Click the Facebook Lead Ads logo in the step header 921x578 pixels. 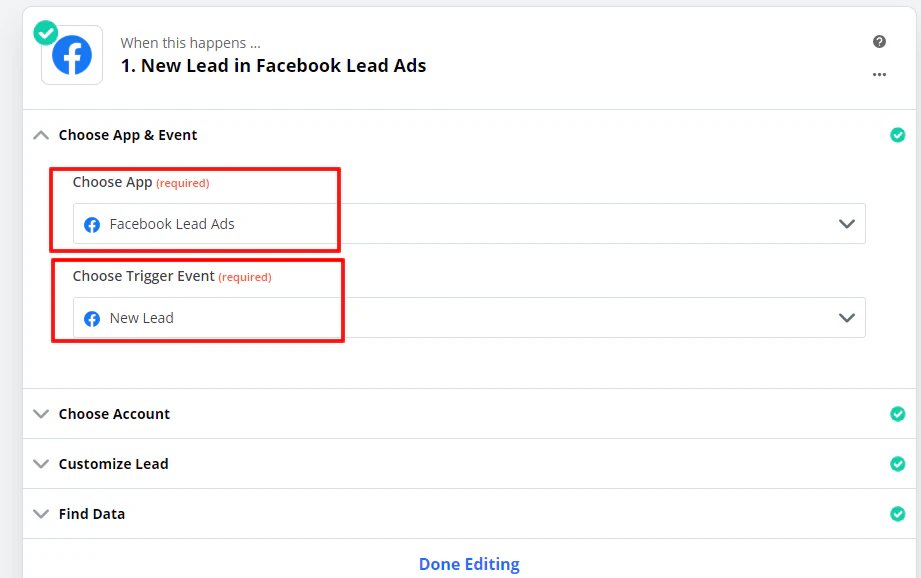click(71, 55)
